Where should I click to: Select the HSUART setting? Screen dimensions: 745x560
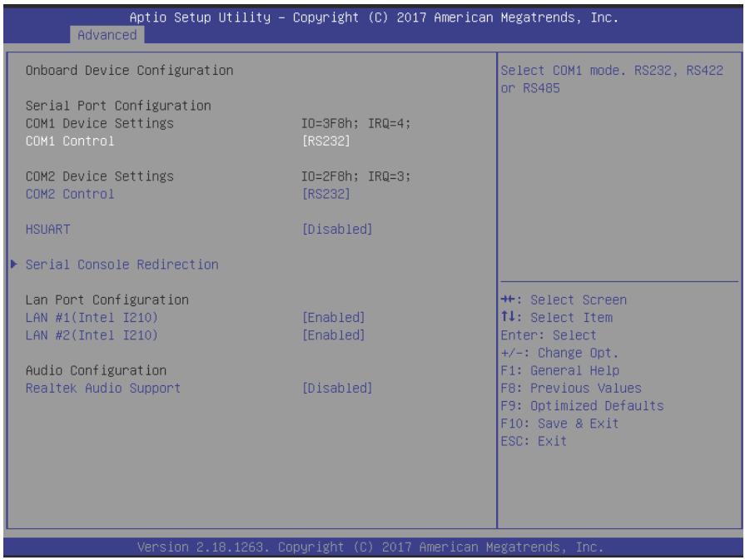tap(48, 230)
